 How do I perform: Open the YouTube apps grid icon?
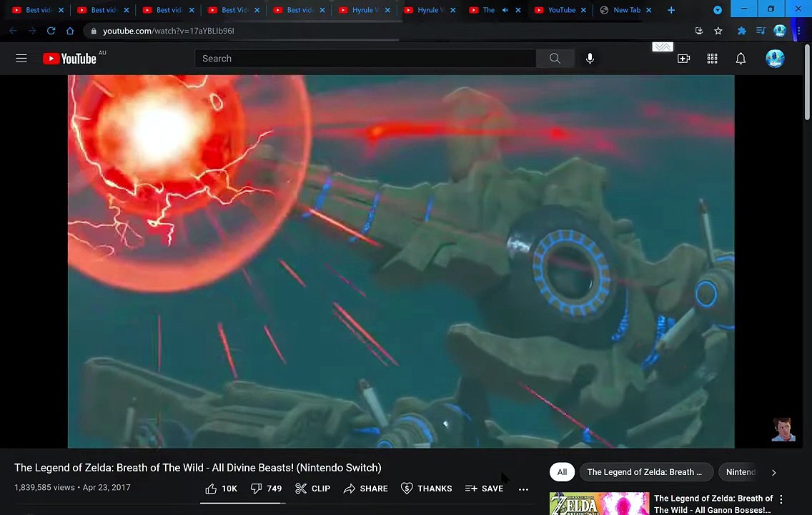(712, 59)
